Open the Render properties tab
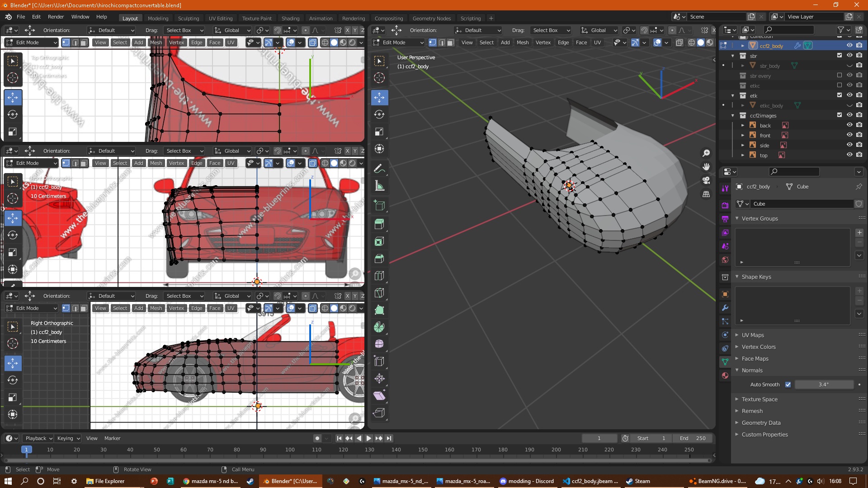 (x=725, y=205)
